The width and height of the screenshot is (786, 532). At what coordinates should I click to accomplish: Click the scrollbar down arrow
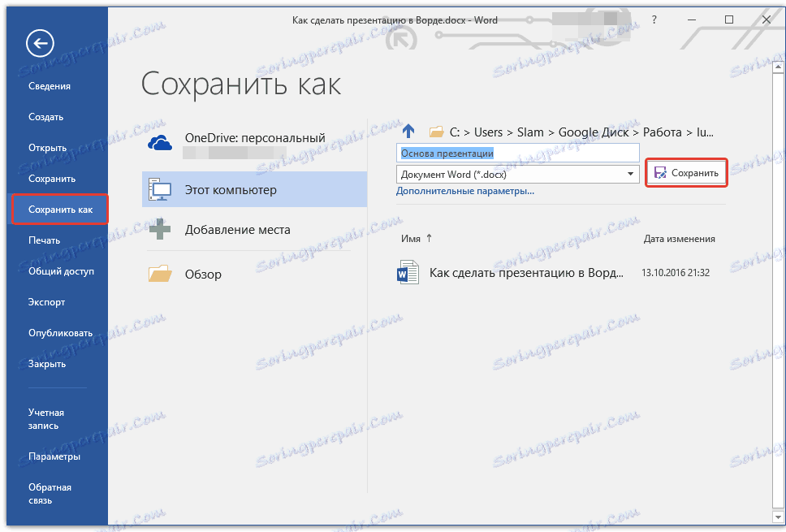[778, 517]
